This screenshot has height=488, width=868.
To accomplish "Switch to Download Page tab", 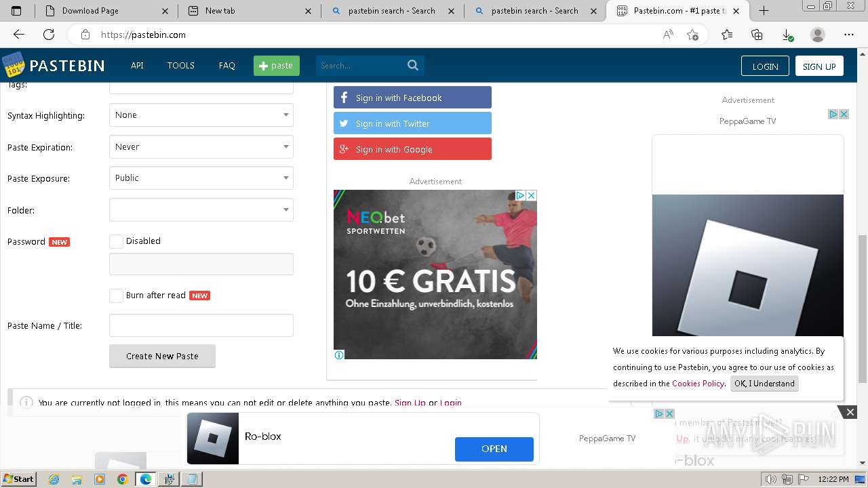I will (x=105, y=11).
